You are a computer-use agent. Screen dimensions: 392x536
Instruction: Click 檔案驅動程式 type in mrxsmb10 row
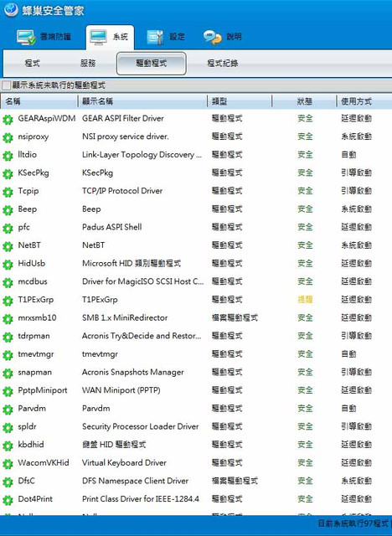235,317
